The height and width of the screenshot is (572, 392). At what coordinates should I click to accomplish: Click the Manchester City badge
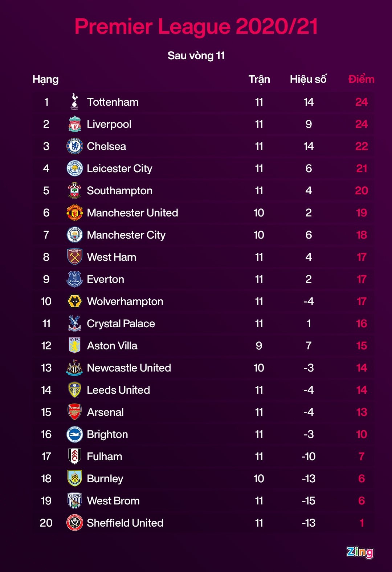pos(75,235)
